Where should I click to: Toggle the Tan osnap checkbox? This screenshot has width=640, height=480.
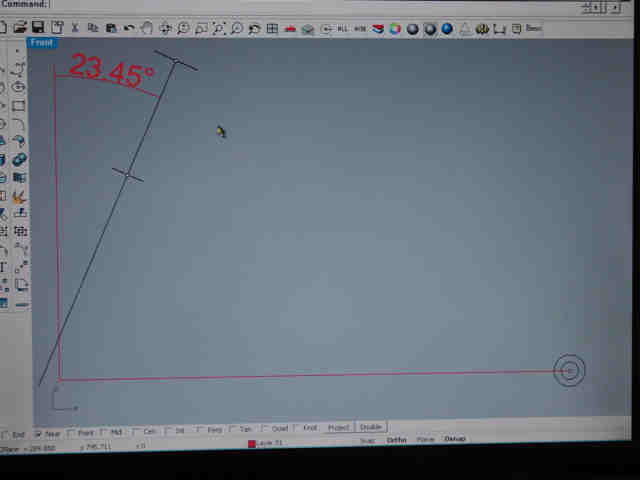[233, 429]
